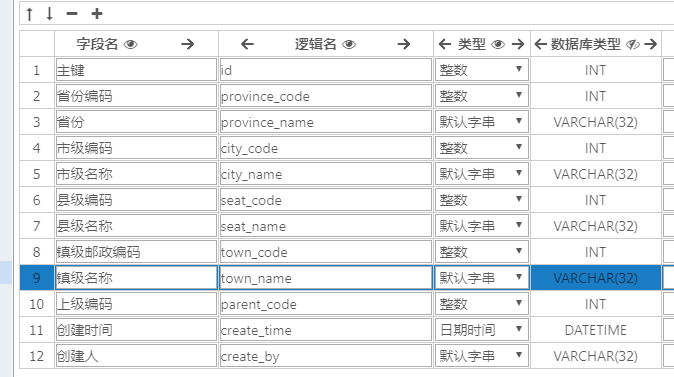Edit the create_time logical name input
This screenshot has width=674, height=377.
(x=326, y=330)
